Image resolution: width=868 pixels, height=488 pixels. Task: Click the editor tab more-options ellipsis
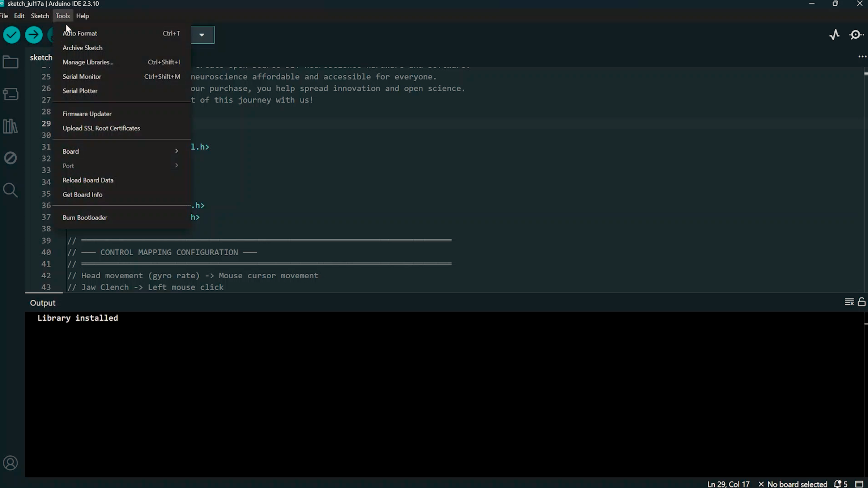coord(862,57)
